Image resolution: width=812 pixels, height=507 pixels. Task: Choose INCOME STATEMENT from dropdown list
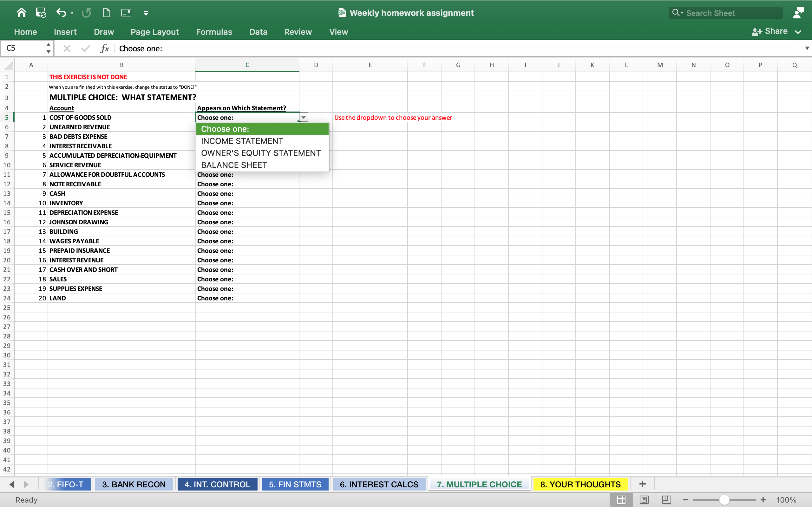[242, 141]
